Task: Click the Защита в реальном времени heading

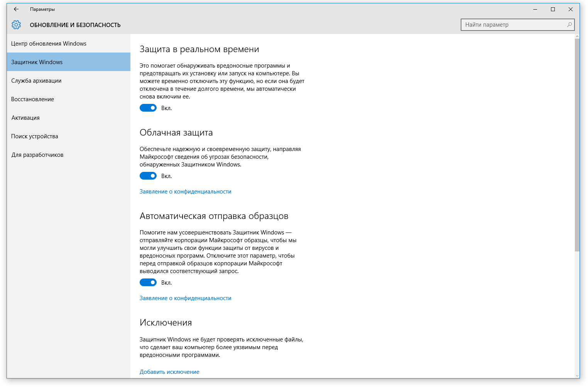Action: point(199,49)
